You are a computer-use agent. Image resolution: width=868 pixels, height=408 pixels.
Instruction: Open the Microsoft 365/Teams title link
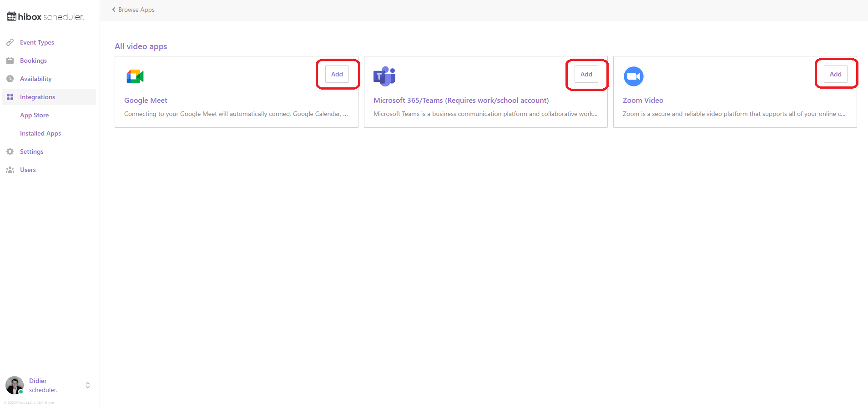point(461,100)
